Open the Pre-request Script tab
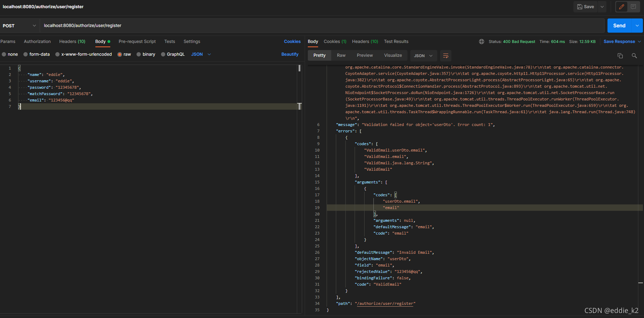This screenshot has height=318, width=644. click(137, 42)
